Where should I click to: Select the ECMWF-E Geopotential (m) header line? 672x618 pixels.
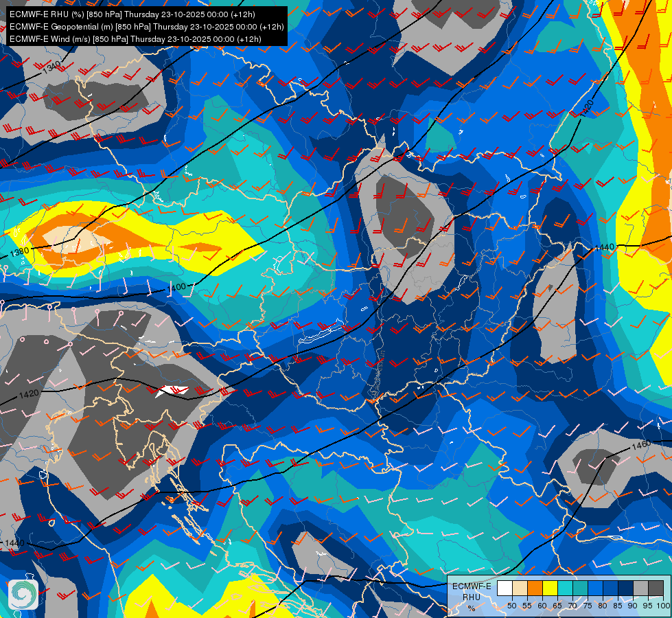click(146, 27)
